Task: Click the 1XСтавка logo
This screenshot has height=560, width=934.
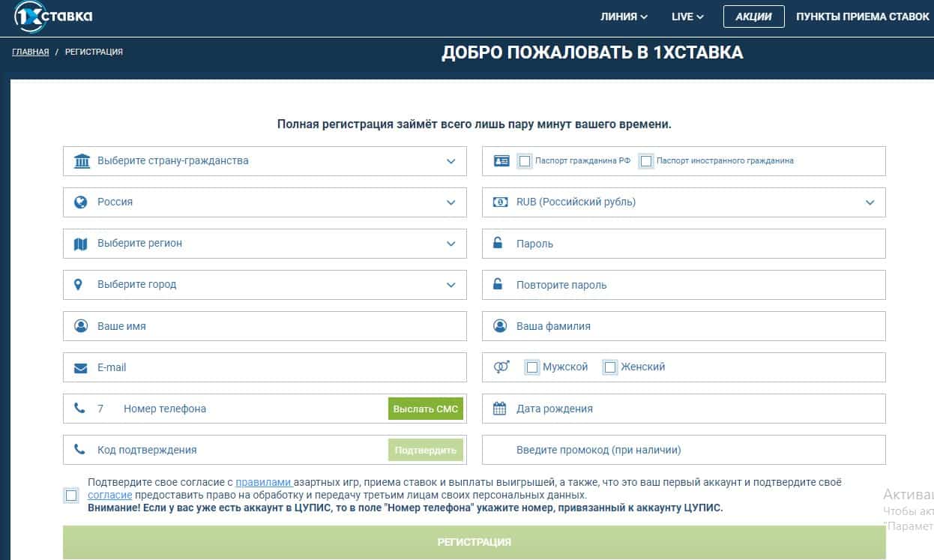Action: point(53,16)
